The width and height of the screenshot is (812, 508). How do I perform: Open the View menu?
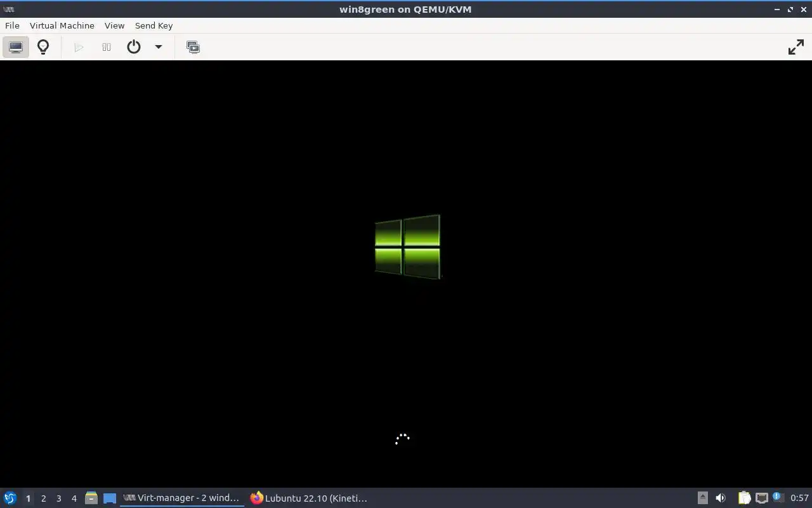click(x=114, y=25)
